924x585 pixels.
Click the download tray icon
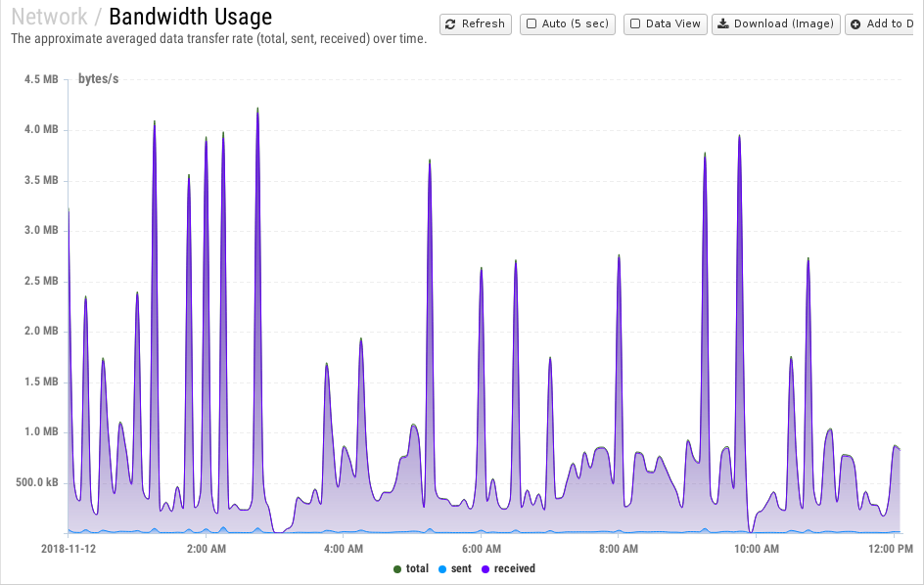723,24
